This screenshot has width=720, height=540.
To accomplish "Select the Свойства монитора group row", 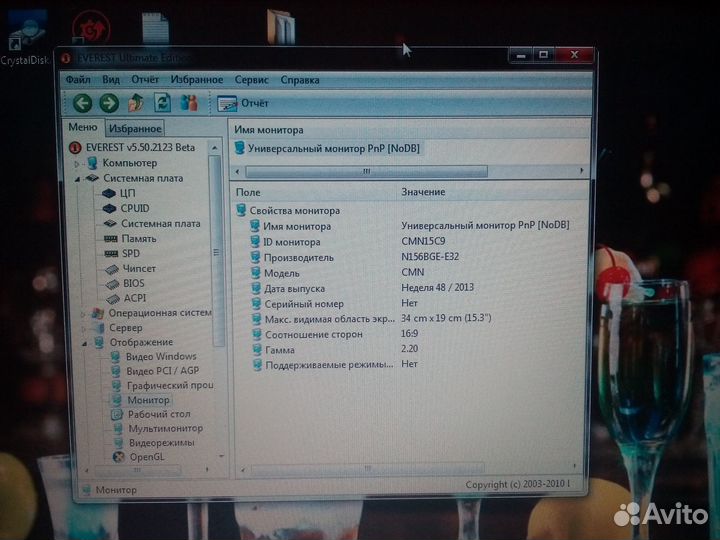I will 294,211.
